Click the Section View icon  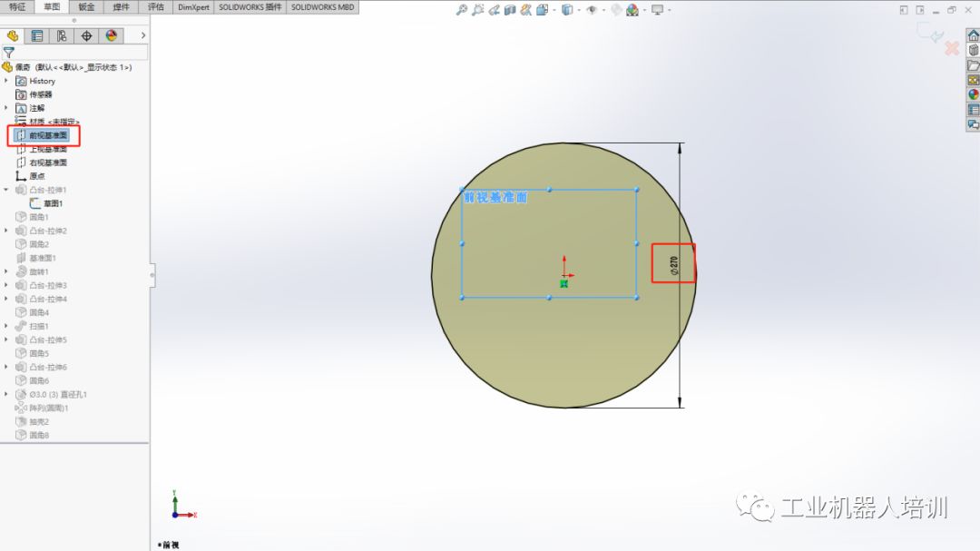click(510, 11)
